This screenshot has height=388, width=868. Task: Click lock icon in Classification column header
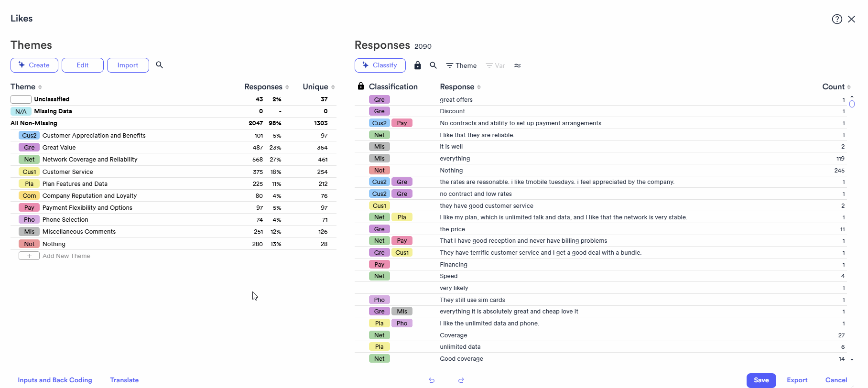coord(361,86)
